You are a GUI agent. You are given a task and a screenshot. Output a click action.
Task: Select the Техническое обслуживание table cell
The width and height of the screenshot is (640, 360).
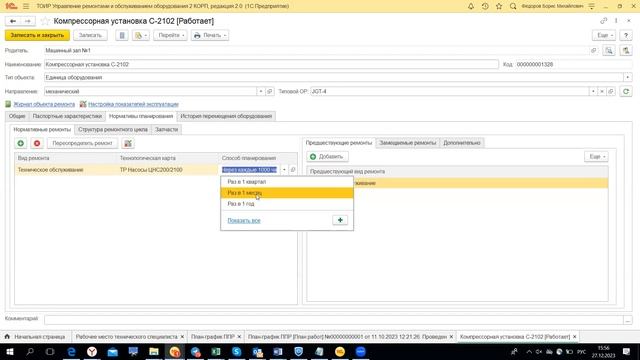[65, 170]
